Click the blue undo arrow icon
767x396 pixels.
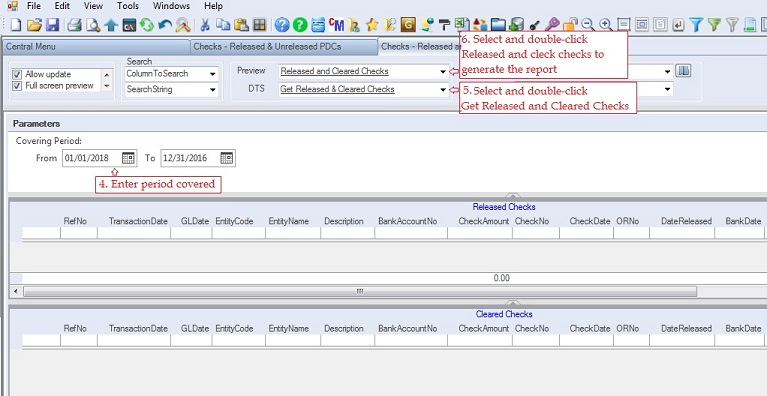(x=165, y=24)
